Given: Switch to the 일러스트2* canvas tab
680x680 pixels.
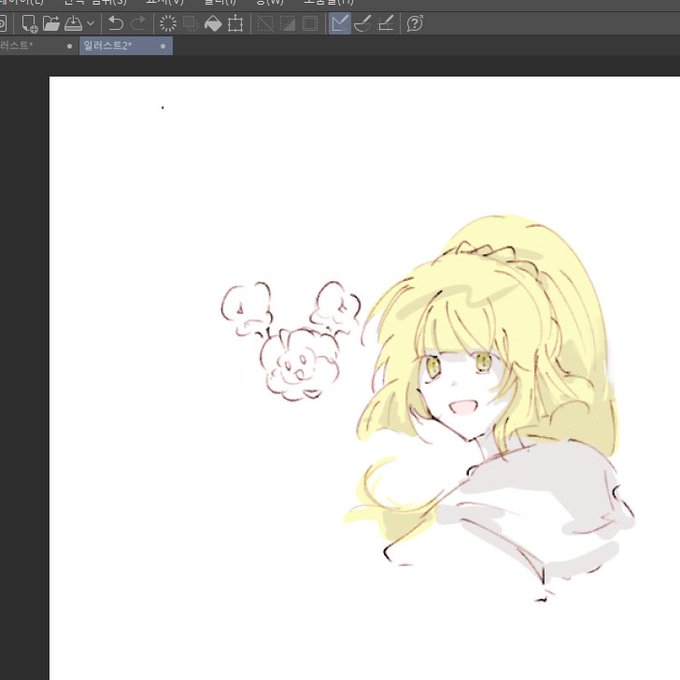Looking at the screenshot, I should (x=126, y=46).
